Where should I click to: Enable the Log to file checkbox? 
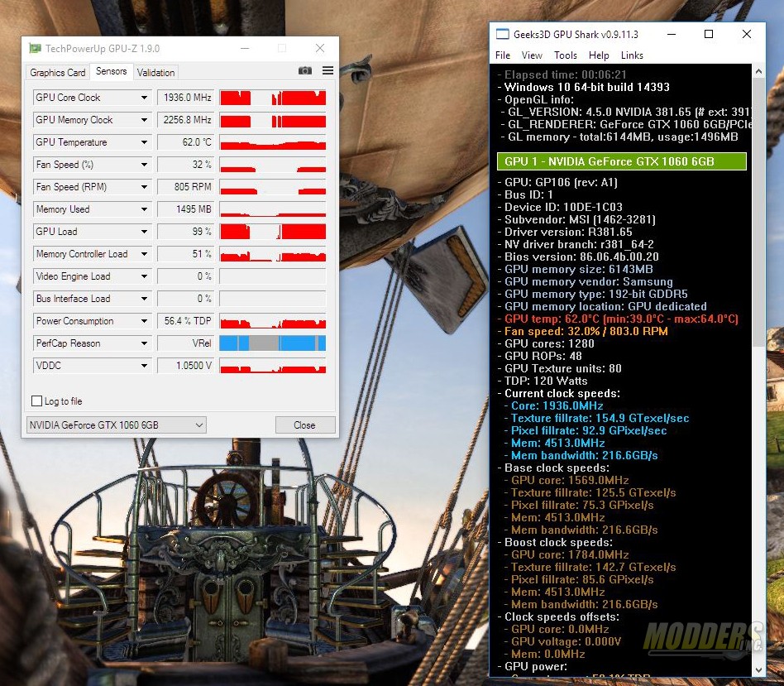(x=36, y=401)
